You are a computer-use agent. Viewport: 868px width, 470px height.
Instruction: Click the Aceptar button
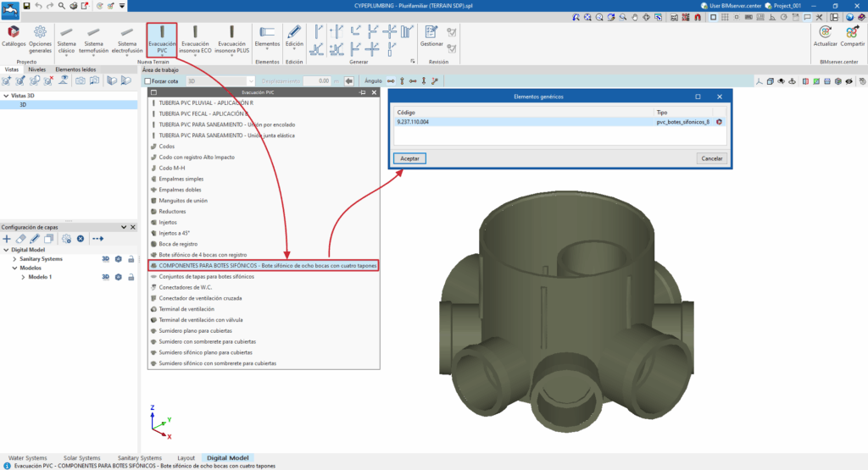coord(409,158)
